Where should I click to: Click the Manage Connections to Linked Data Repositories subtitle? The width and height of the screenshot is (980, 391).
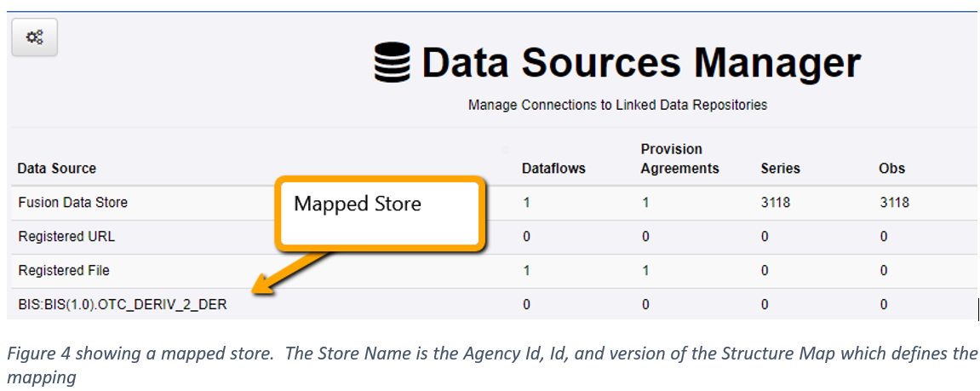pyautogui.click(x=617, y=105)
